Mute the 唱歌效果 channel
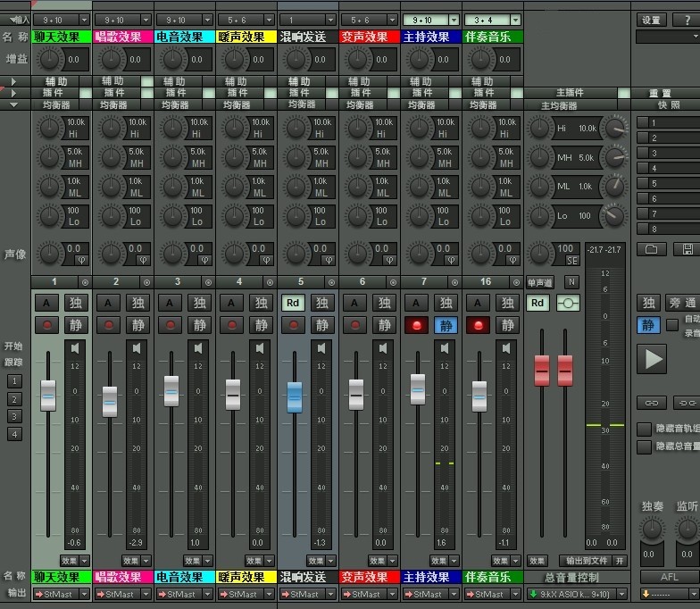The height and width of the screenshot is (609, 700). point(137,325)
